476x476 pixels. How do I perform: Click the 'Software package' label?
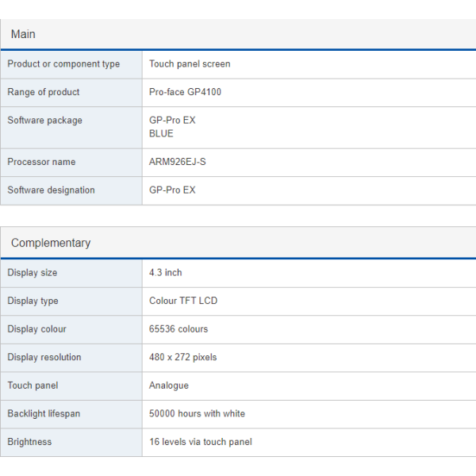[x=44, y=121]
